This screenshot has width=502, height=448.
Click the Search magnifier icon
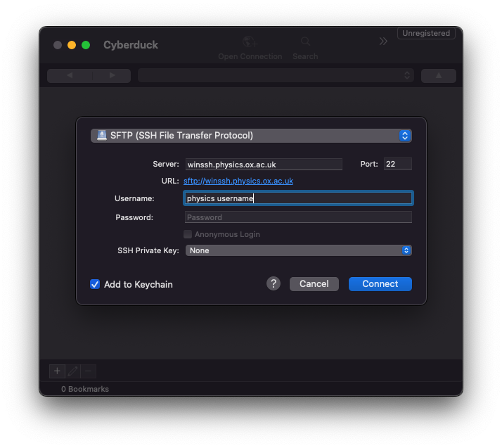click(305, 41)
